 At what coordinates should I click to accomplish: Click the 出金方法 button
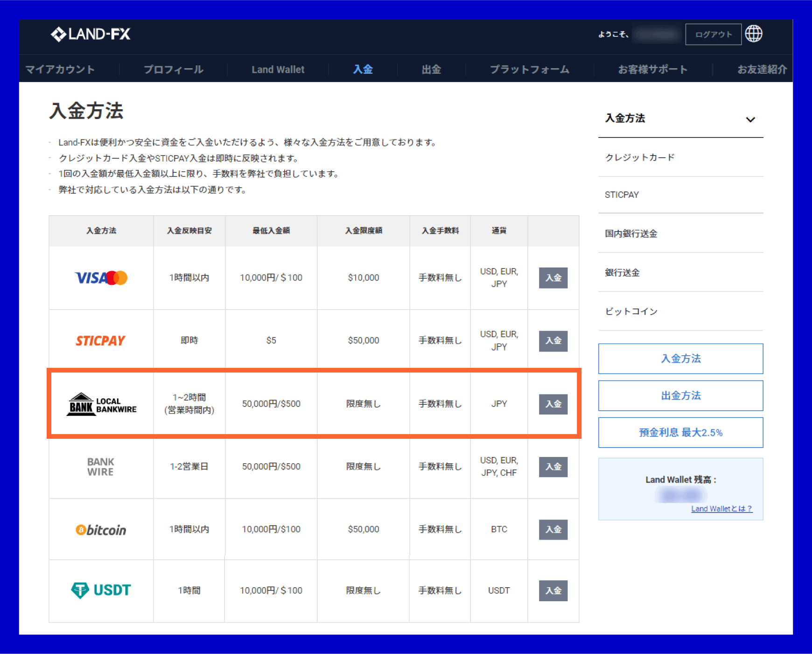(681, 396)
